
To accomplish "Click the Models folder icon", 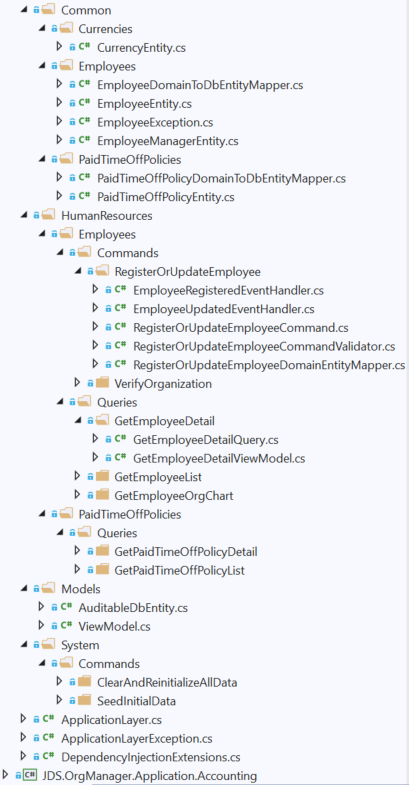I will coord(49,589).
